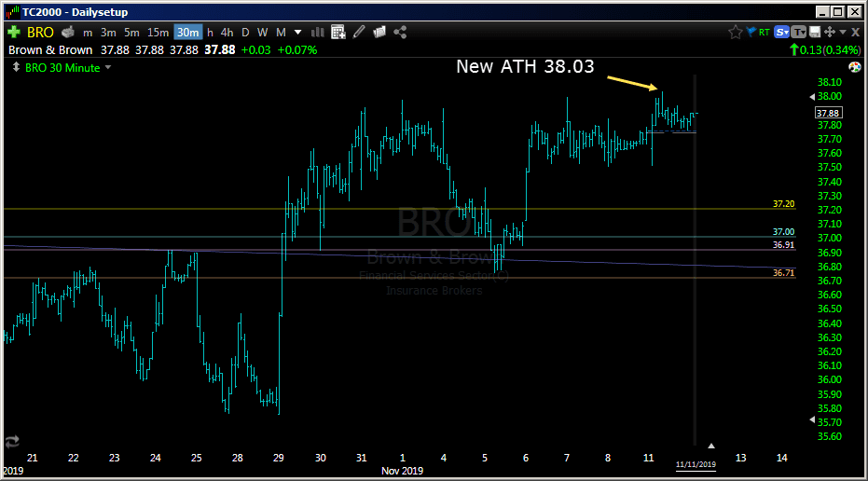Select the 3m time frame
Screen dimensions: 868x481
tap(108, 33)
